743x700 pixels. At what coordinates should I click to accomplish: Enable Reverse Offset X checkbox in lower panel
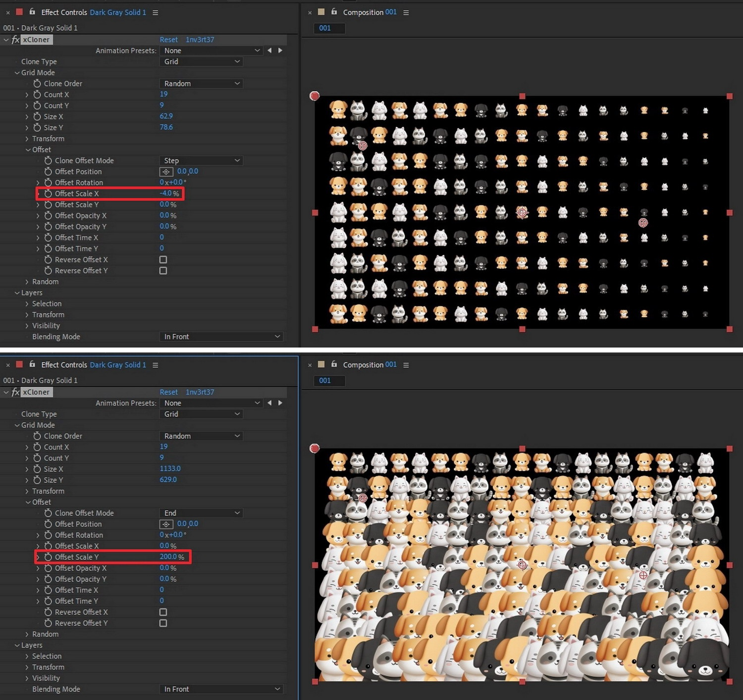[x=163, y=612]
